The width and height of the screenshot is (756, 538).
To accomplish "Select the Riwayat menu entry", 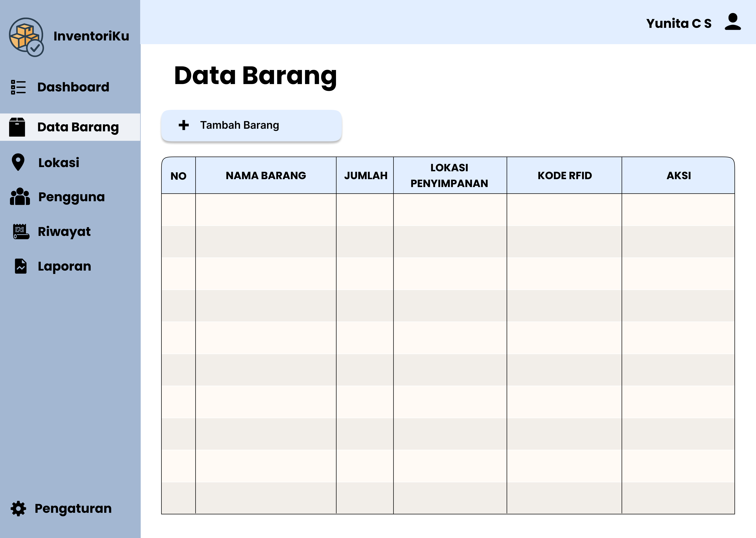I will (64, 232).
